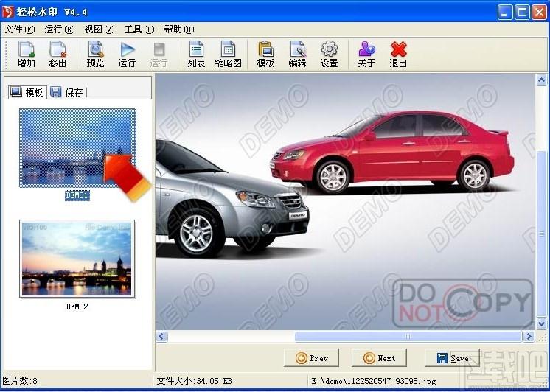Open the 模板 (Template) toolbar icon
550x392 pixels.
coord(265,54)
